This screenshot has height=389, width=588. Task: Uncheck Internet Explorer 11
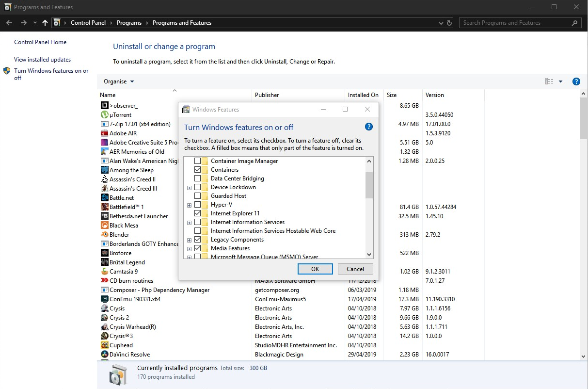pyautogui.click(x=197, y=213)
